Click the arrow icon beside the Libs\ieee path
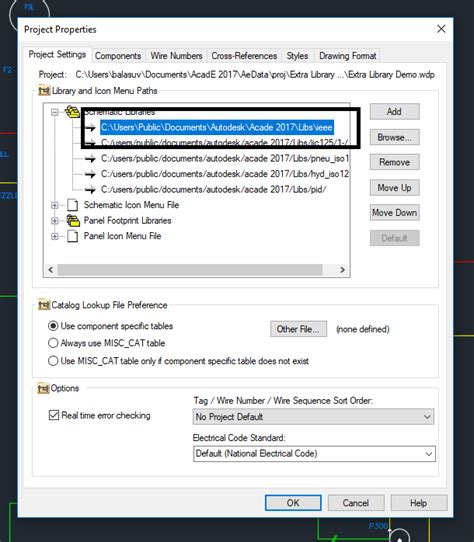 pyautogui.click(x=90, y=128)
